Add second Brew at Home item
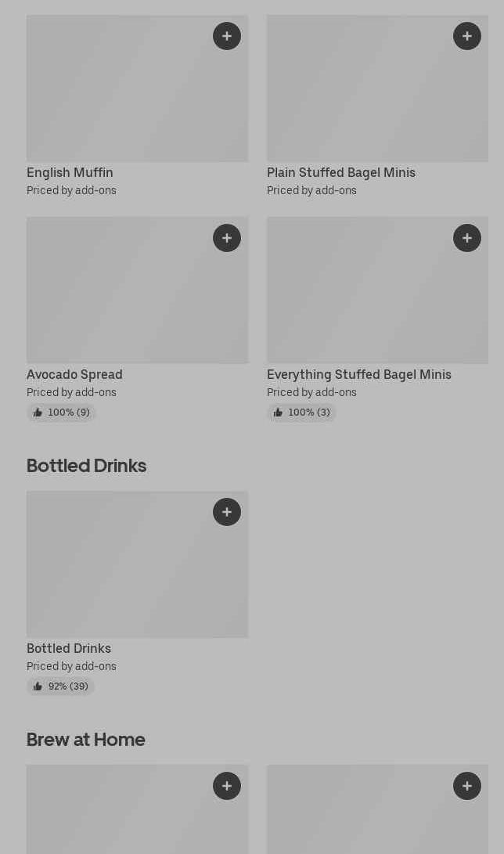 467,786
